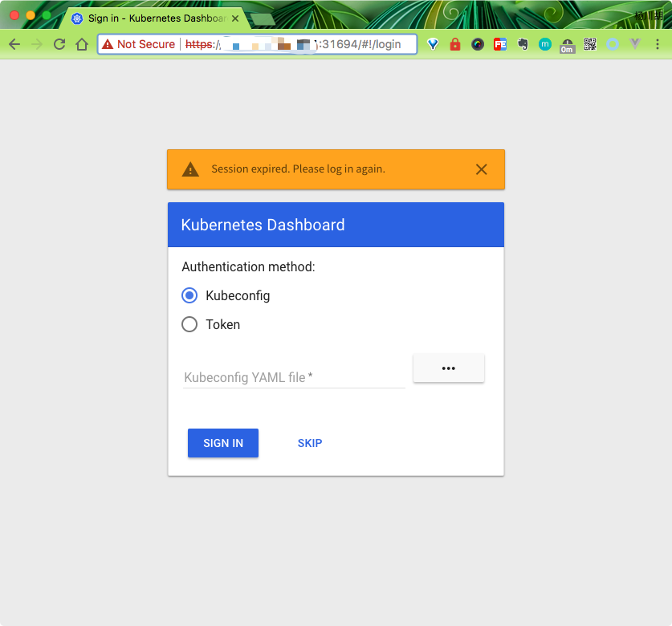Open the Evernote elephant extension
This screenshot has height=626, width=672.
click(x=523, y=44)
